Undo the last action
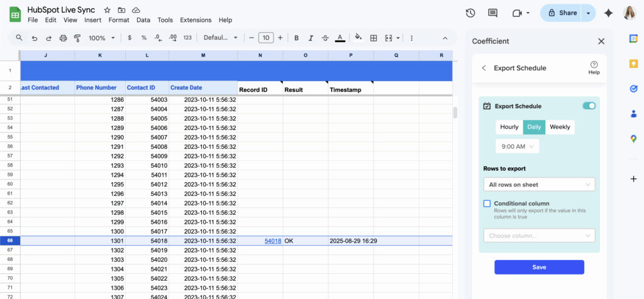The height and width of the screenshot is (299, 644). 35,38
